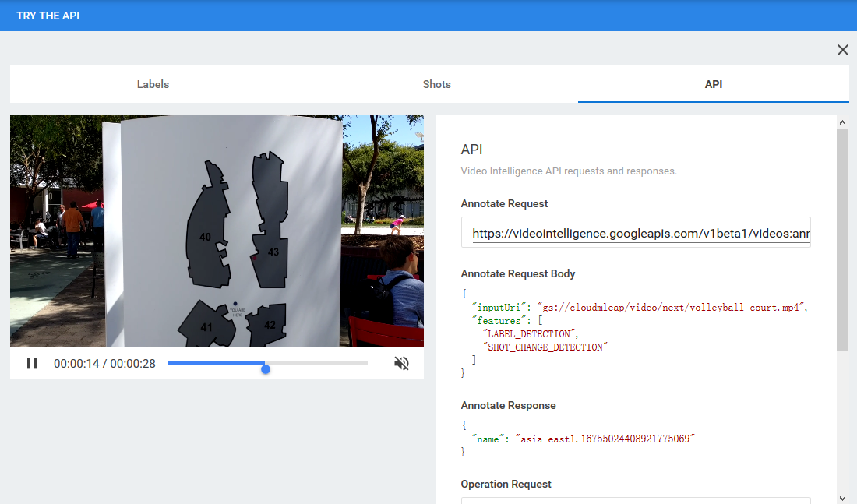Click the down arrow on the right scrollbar
This screenshot has width=857, height=504.
844,496
